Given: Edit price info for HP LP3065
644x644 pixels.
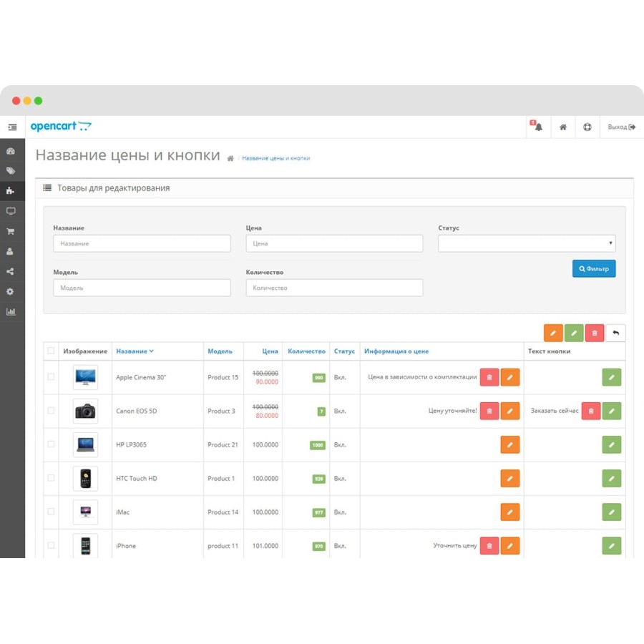Looking at the screenshot, I should coord(509,444).
